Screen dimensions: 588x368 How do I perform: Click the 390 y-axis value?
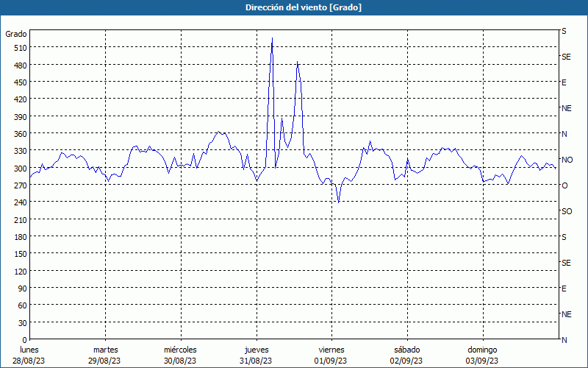coord(20,117)
